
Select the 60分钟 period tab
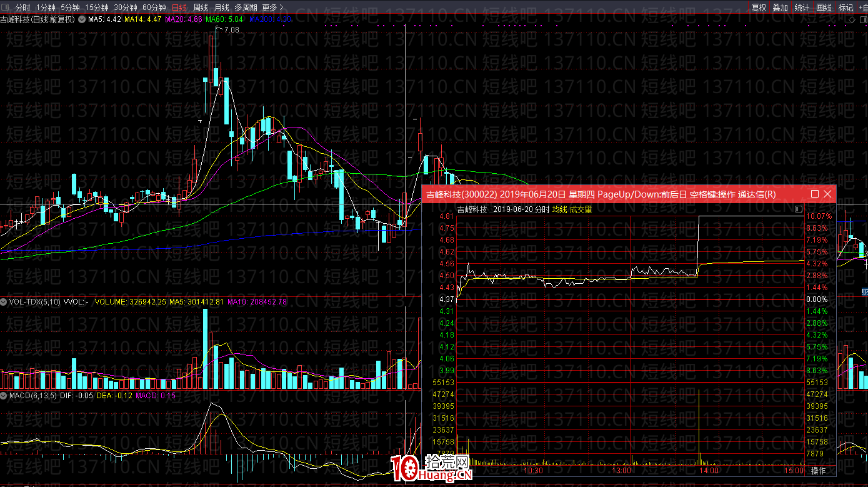pyautogui.click(x=154, y=8)
